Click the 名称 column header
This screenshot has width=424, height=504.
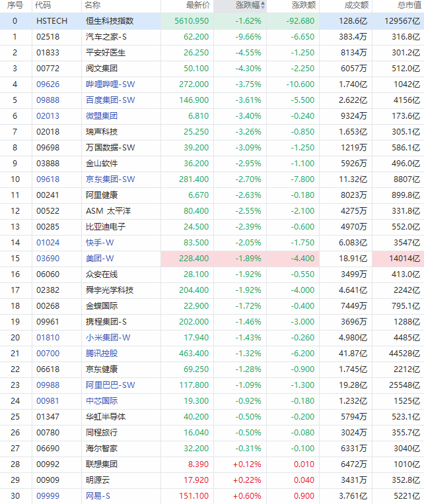click(92, 5)
